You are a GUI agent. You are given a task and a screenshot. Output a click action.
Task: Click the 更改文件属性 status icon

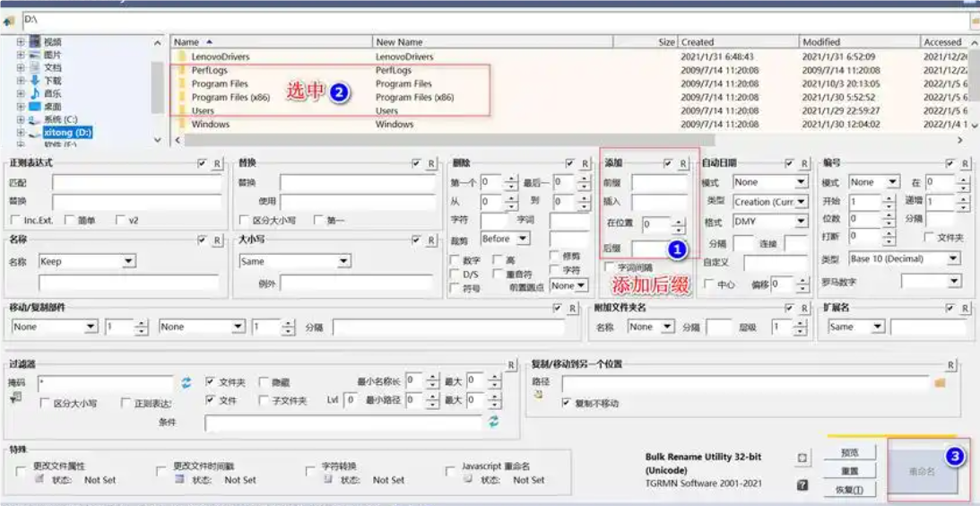[39, 479]
